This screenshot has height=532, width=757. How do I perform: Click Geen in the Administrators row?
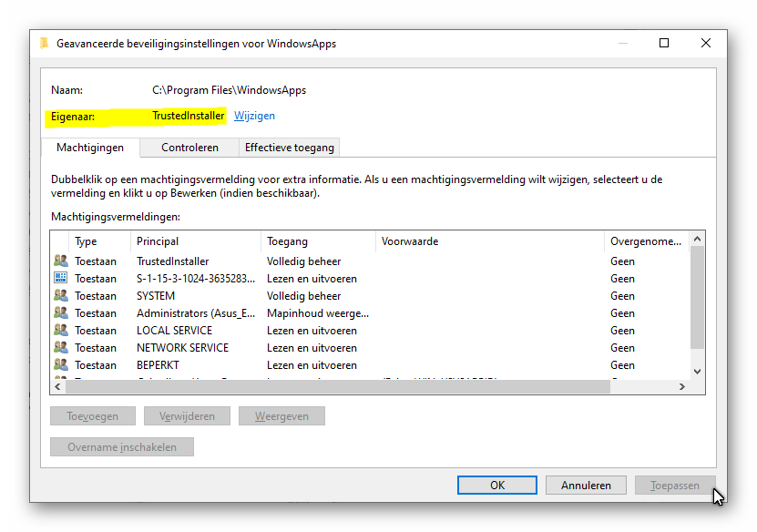622,313
